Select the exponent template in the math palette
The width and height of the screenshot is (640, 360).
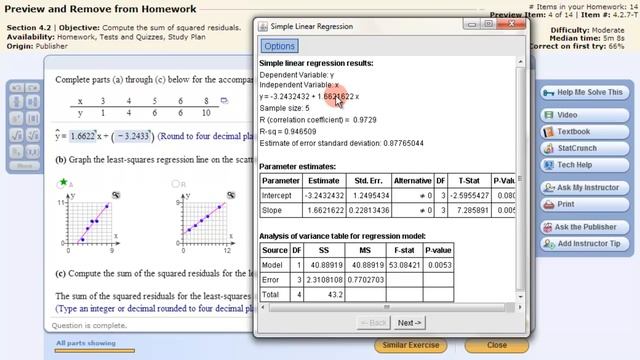click(16, 118)
